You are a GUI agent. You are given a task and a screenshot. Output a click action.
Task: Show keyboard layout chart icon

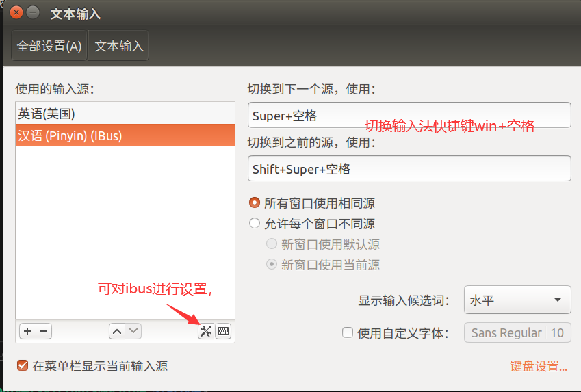[x=223, y=331]
